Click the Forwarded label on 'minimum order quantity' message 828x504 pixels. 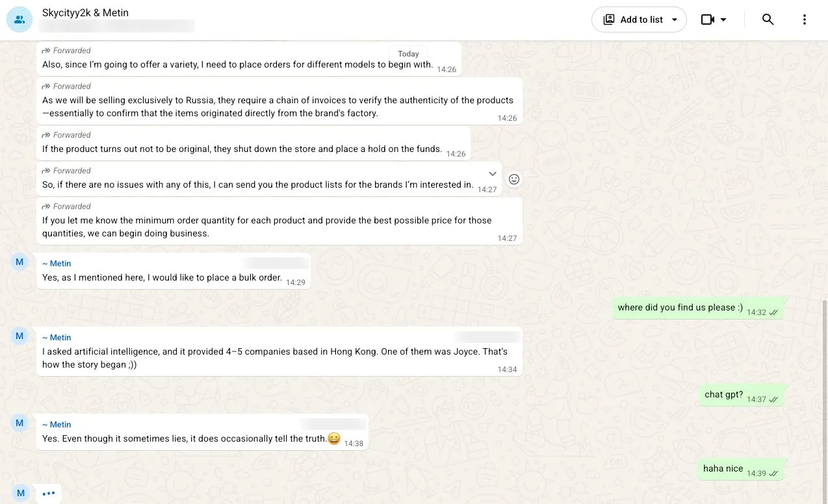[x=66, y=207]
